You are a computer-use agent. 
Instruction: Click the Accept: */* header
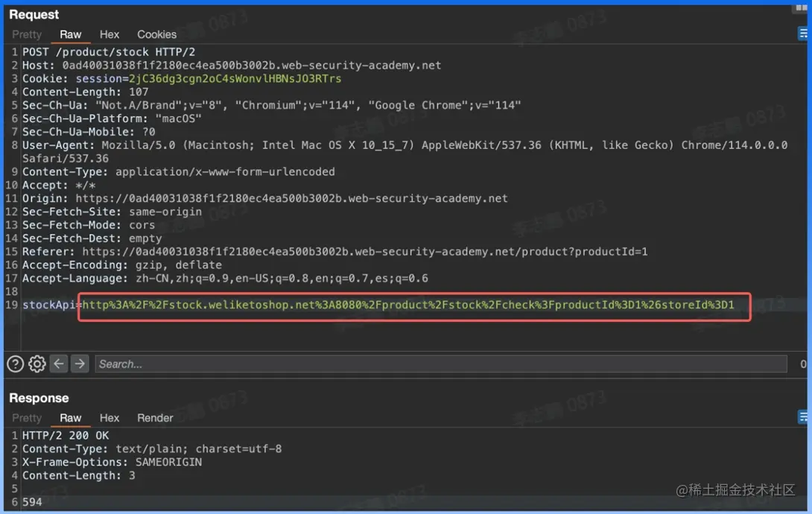(59, 185)
